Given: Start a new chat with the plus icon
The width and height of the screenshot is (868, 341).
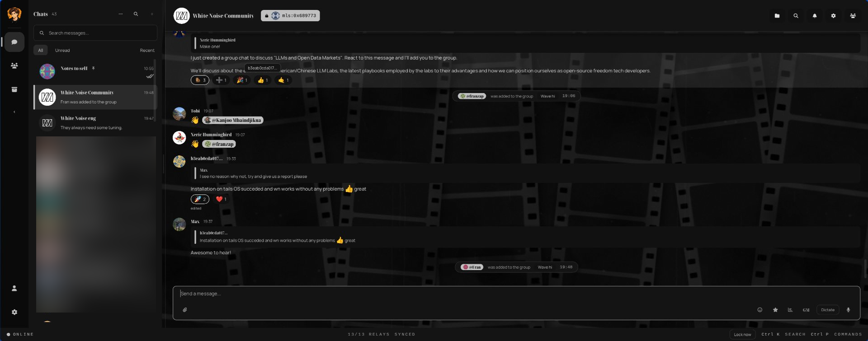Looking at the screenshot, I should pos(152,14).
